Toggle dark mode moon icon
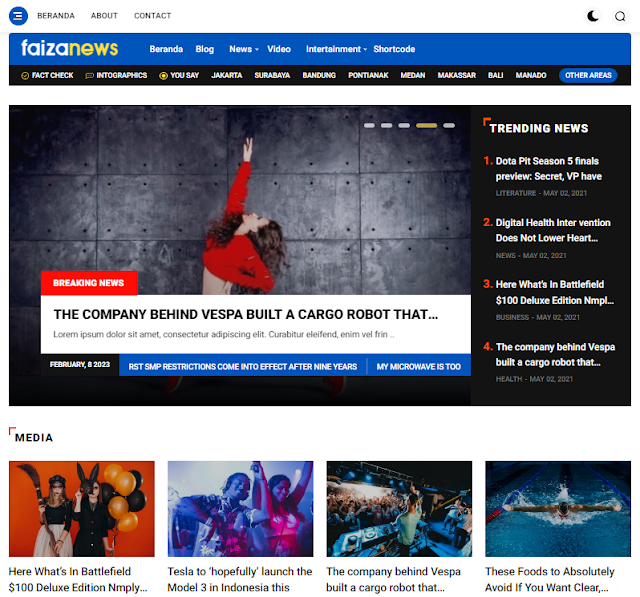 point(593,16)
